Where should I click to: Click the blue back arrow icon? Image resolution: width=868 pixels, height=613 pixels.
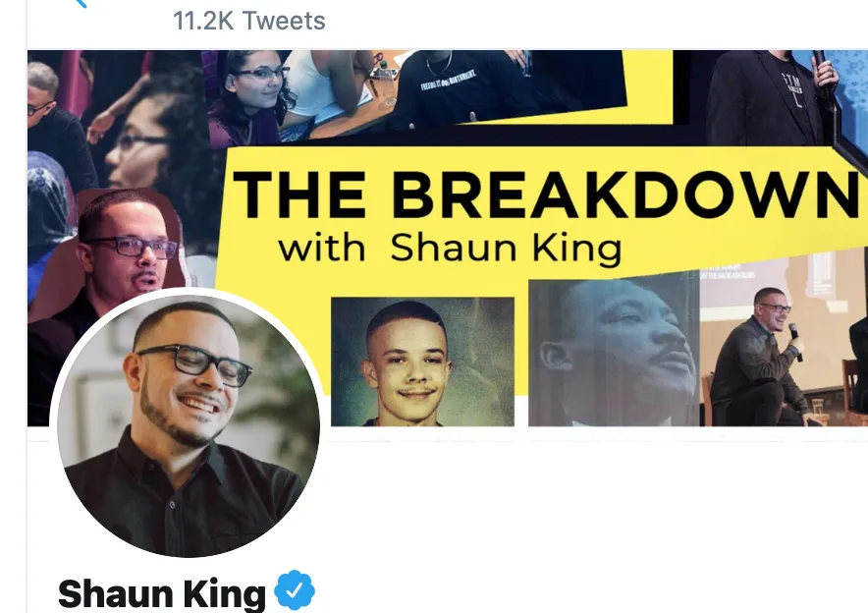coord(81,3)
